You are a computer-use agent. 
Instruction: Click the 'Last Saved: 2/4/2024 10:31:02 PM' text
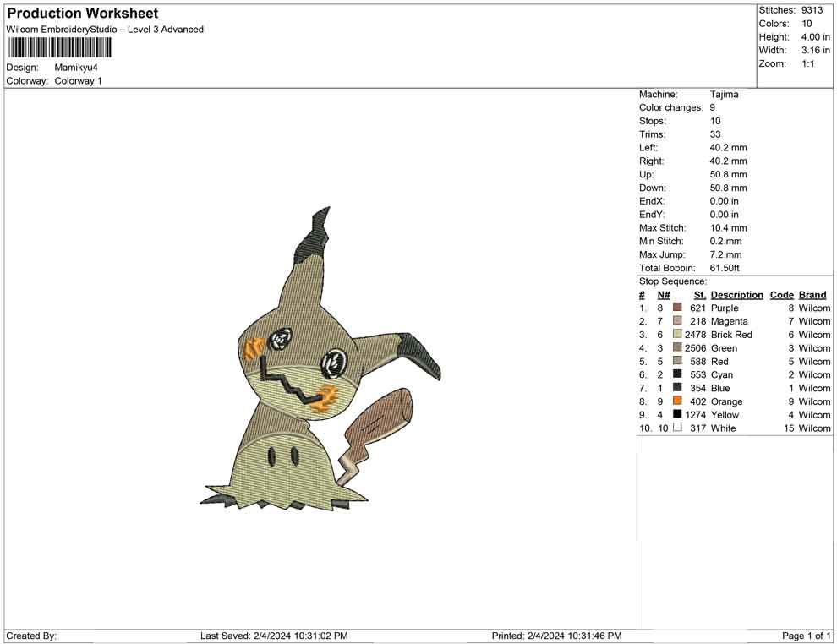[274, 636]
